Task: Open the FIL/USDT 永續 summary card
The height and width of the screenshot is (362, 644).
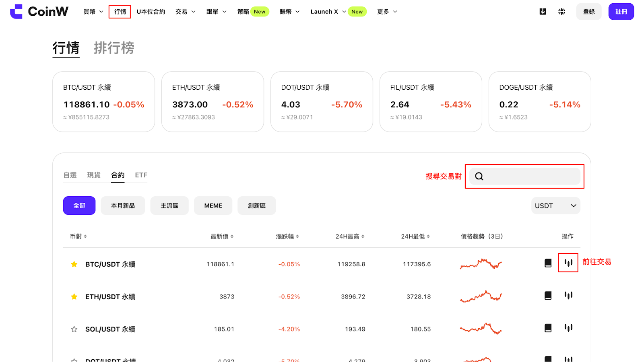Action: coord(431,102)
